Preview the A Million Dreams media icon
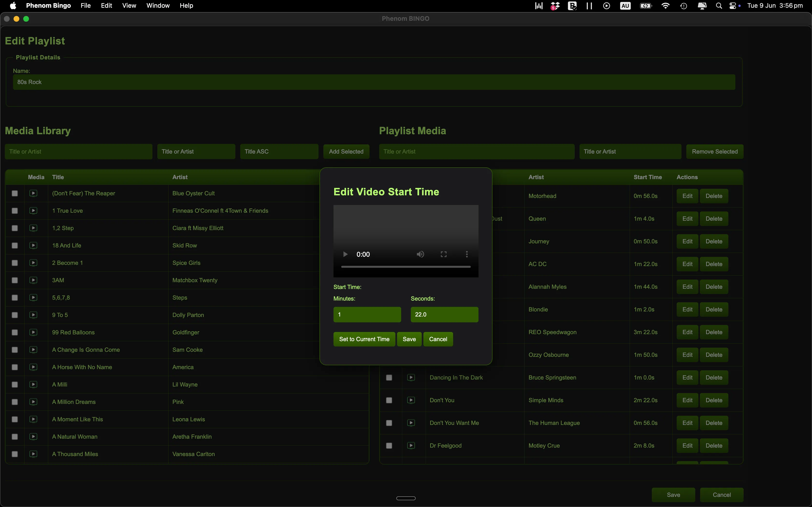 [x=33, y=402]
